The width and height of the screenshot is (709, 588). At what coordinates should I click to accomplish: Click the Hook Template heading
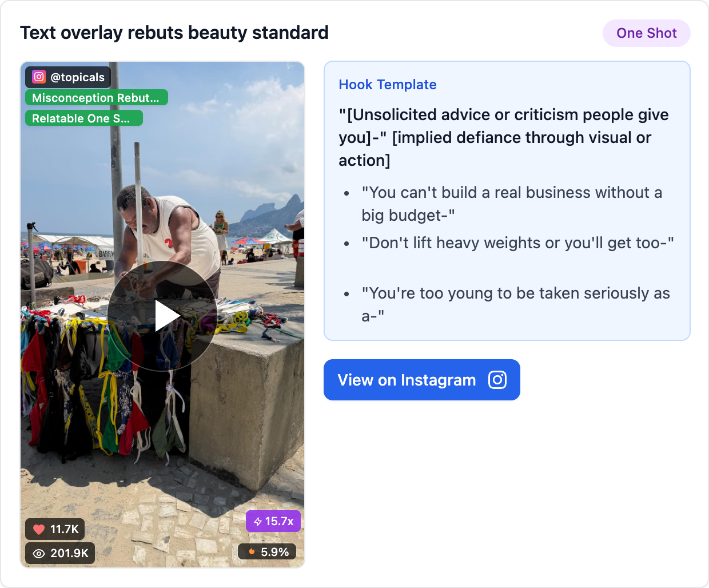[387, 85]
